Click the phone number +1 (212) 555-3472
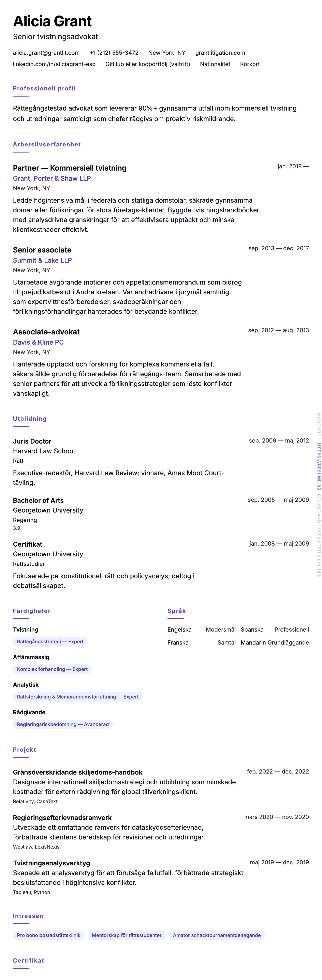The image size is (322, 980). 114,53
